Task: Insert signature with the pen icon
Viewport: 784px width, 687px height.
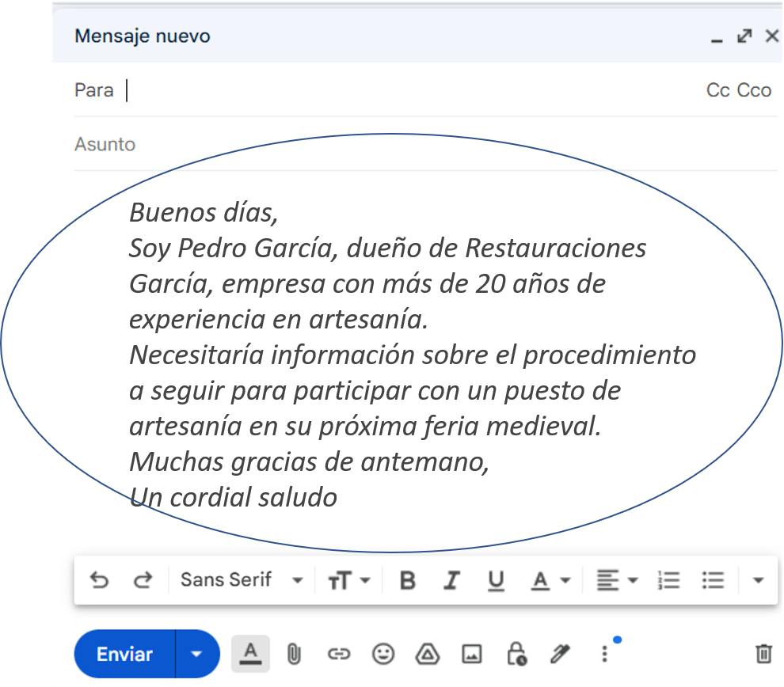Action: click(x=561, y=654)
